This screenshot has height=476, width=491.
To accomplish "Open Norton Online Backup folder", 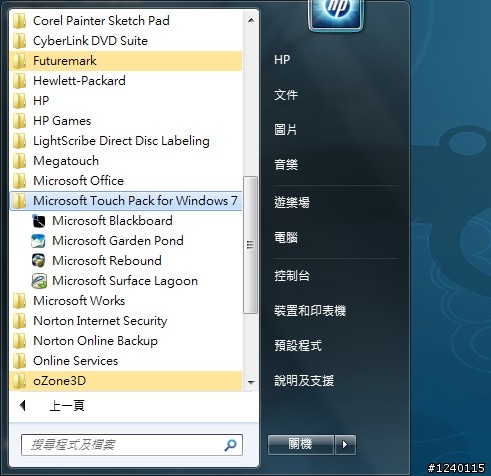I will [126, 341].
